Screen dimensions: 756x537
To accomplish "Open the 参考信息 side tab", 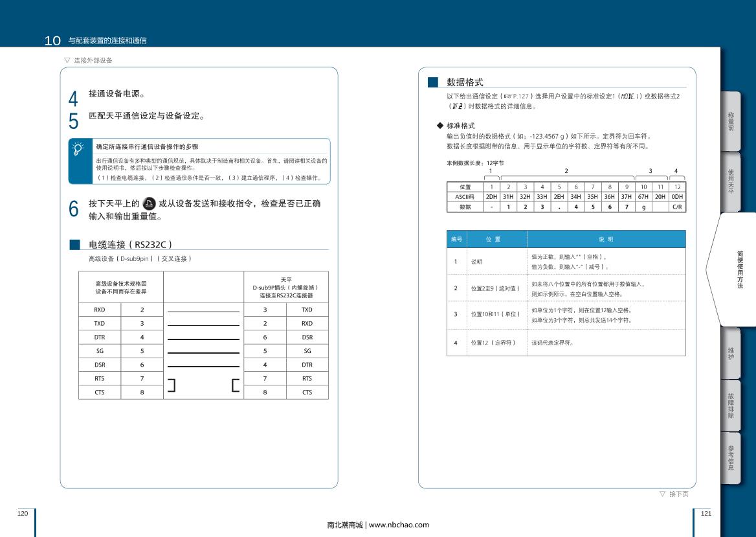I will (731, 457).
